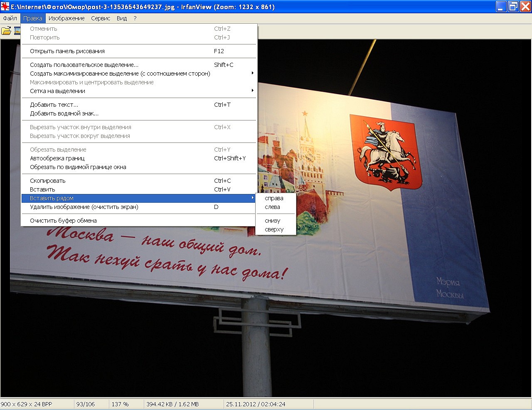532x410 pixels.
Task: Open the ? help menu
Action: tap(135, 18)
